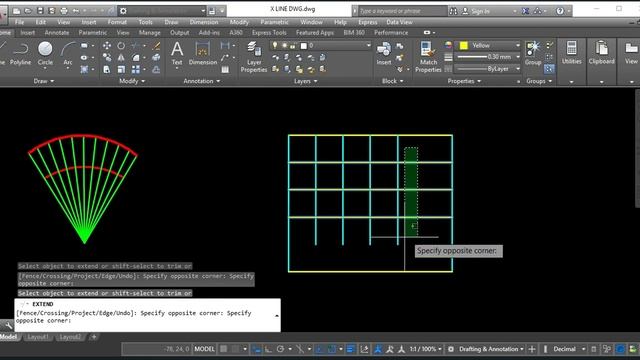Open the Format menu
Viewport: 640px width, 360px height.
(x=117, y=22)
